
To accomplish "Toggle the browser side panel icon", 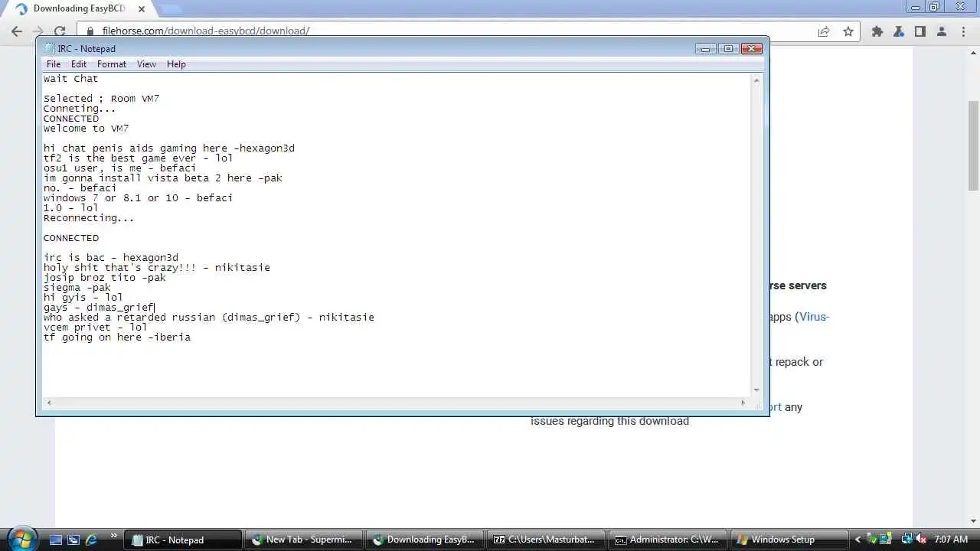I will pos(920,31).
